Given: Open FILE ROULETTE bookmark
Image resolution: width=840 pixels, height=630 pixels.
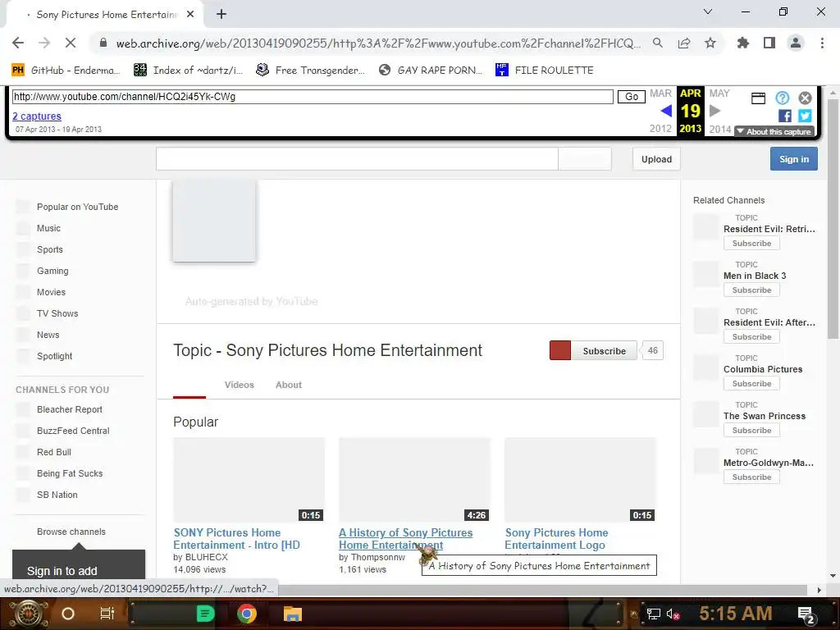Looking at the screenshot, I should [x=545, y=71].
